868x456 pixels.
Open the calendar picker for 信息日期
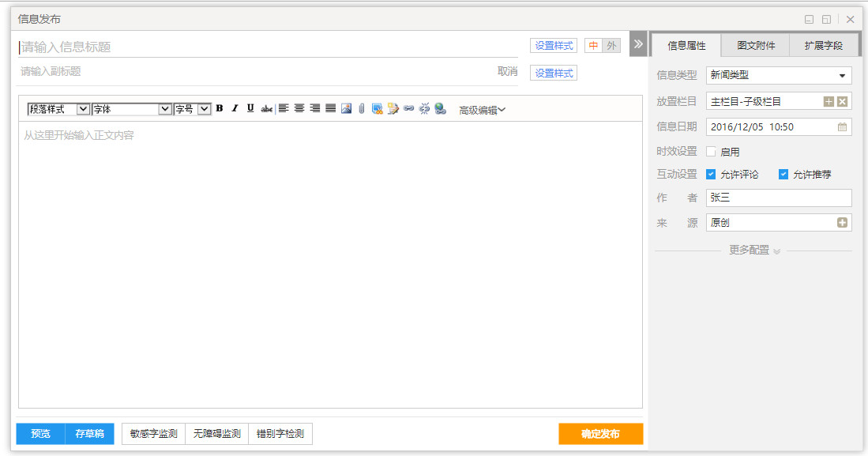coord(842,126)
